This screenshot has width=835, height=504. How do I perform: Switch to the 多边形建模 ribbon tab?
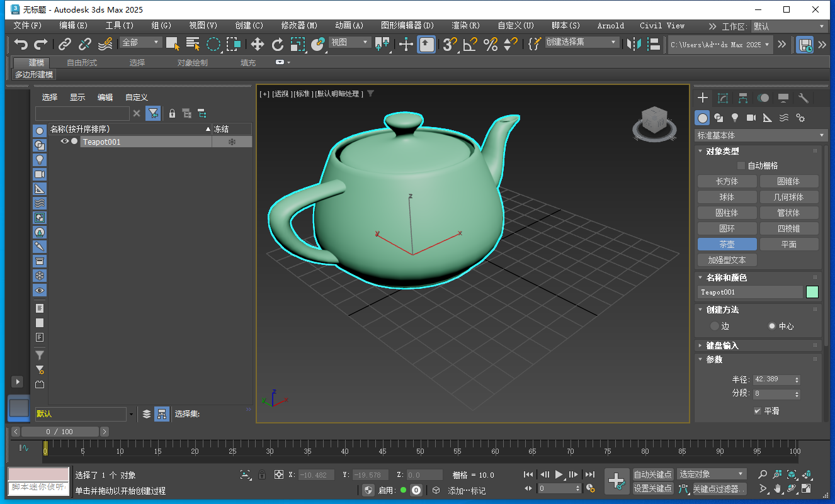(33, 74)
